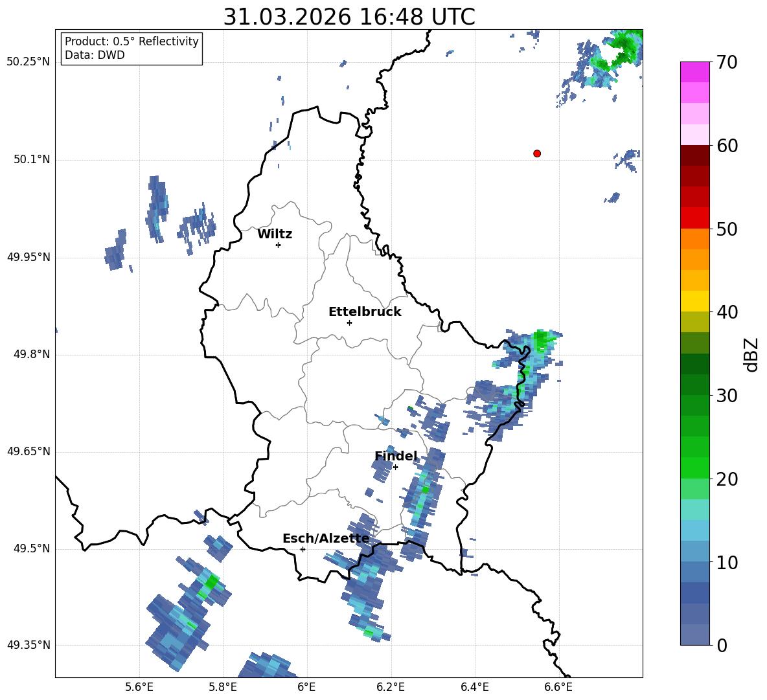Click the 70 tick on colorbar

point(727,63)
